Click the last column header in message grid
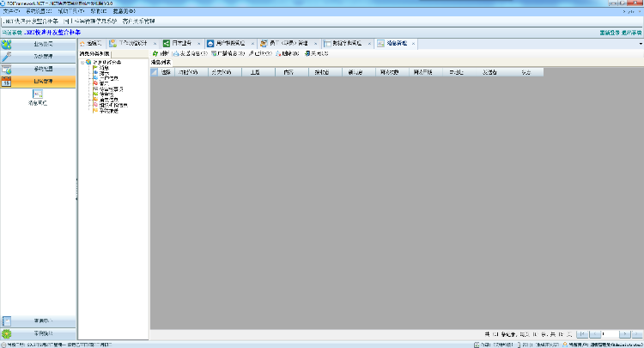Viewport: 644px width, 348px height. (526, 72)
